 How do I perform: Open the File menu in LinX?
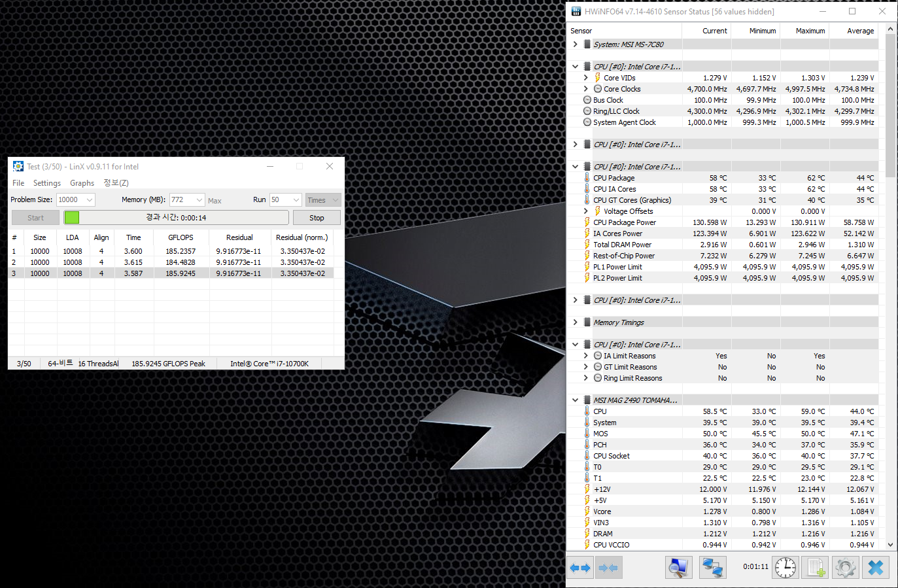click(18, 183)
